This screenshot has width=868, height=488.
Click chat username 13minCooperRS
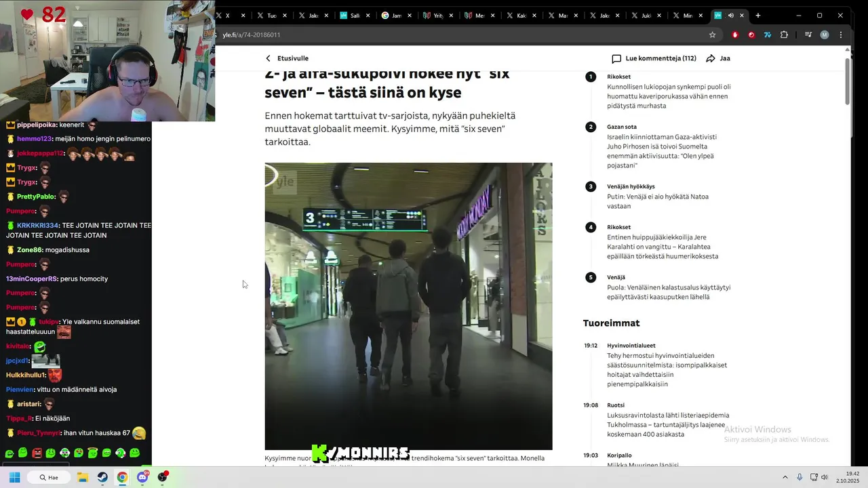31,279
